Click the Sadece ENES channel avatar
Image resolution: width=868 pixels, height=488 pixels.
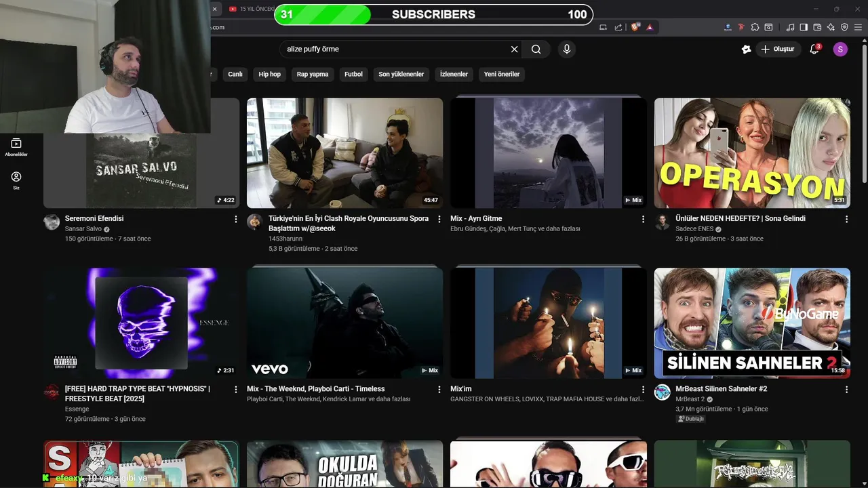[x=663, y=222]
